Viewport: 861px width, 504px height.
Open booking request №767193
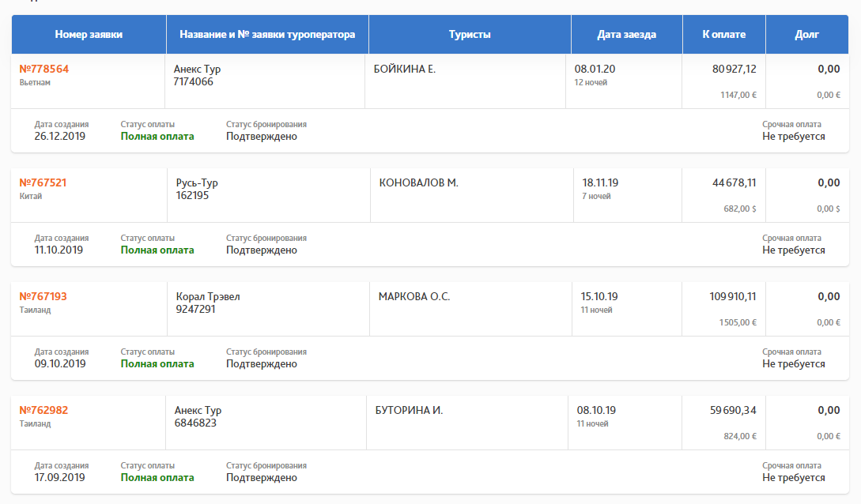pyautogui.click(x=43, y=296)
